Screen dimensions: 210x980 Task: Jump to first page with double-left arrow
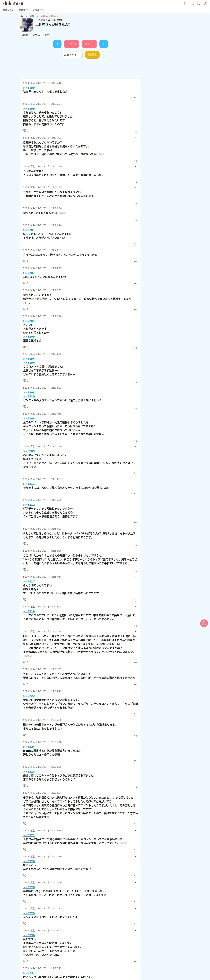click(x=57, y=44)
